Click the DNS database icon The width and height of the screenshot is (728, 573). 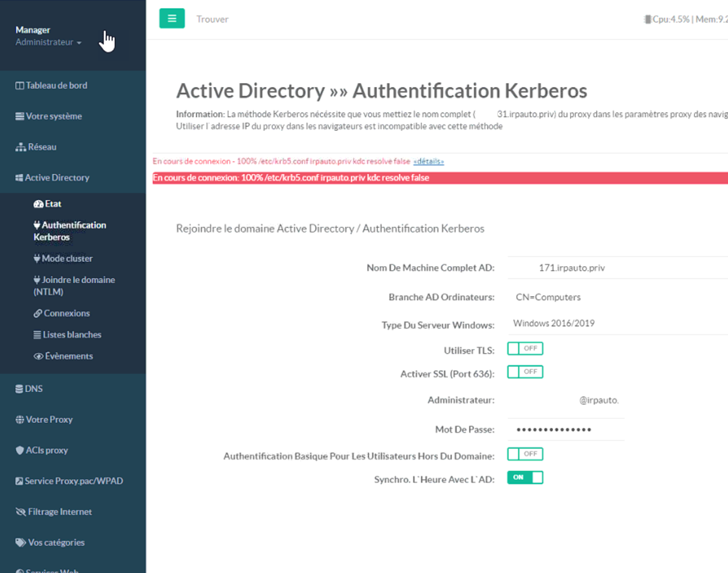pos(19,389)
